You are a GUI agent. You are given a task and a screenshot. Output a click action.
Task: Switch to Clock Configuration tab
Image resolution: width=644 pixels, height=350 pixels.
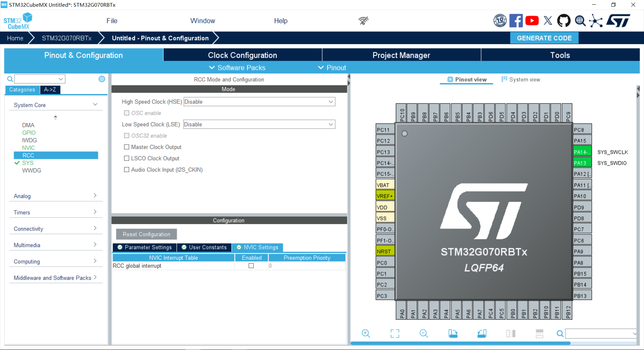pos(242,55)
